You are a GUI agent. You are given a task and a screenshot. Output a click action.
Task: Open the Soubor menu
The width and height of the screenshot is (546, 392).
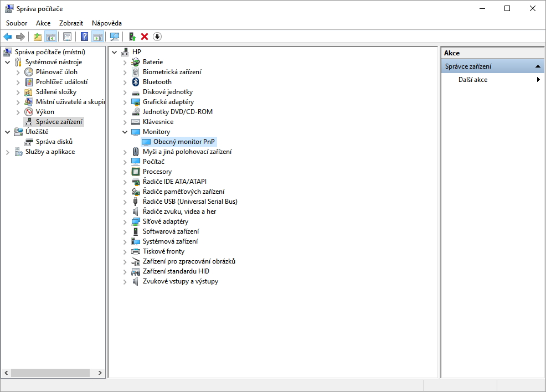coord(17,23)
